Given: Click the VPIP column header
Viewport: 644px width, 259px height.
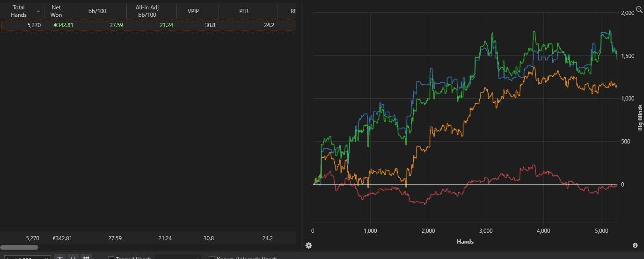Looking at the screenshot, I should click(193, 11).
